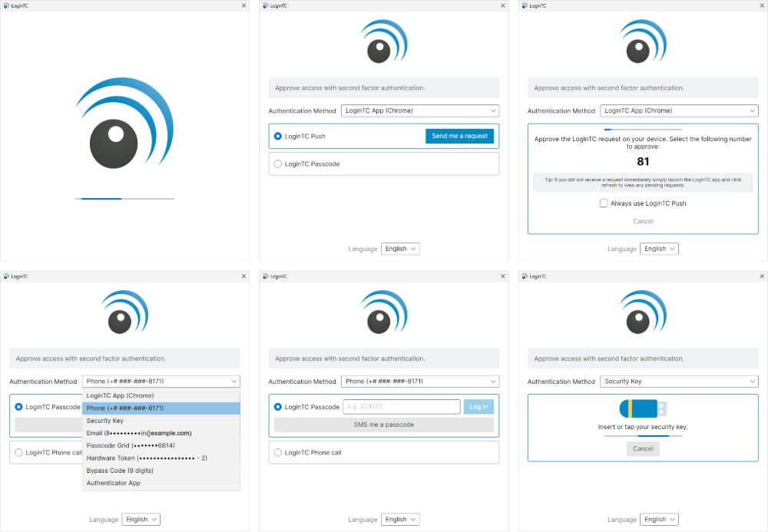Click progress bar under loading LoginTC logo

point(125,199)
